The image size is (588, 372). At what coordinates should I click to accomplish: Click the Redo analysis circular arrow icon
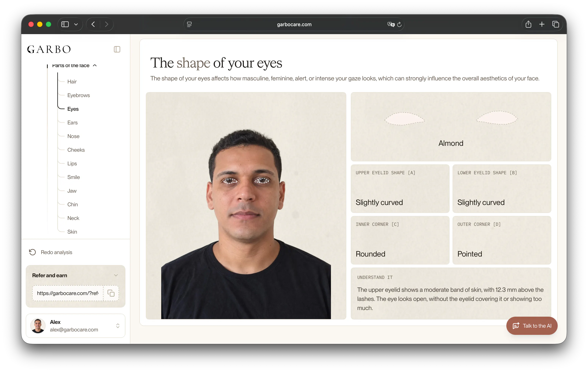click(x=32, y=252)
